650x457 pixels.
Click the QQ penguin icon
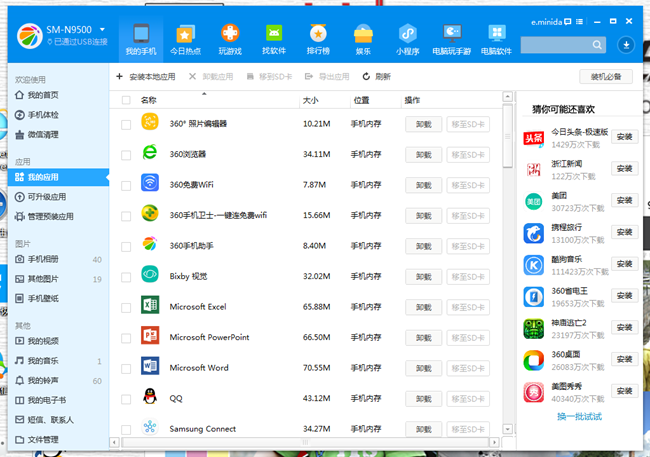pyautogui.click(x=150, y=396)
